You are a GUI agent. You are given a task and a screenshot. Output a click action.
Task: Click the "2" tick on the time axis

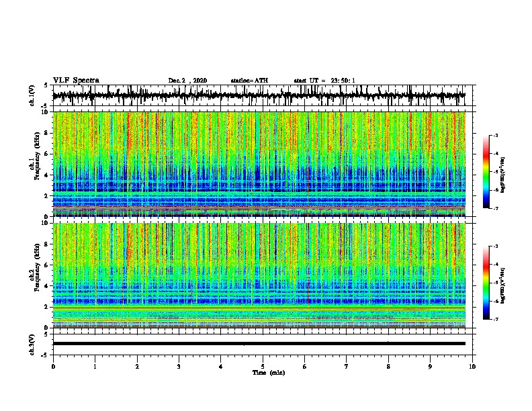(x=137, y=366)
